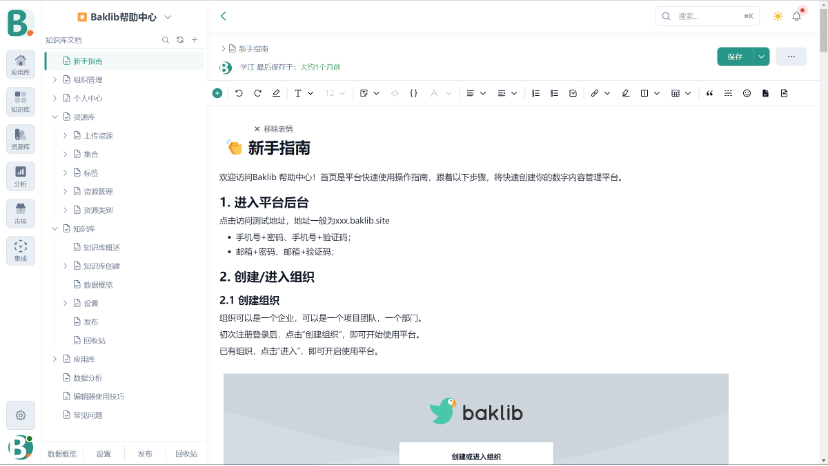Click the insert link icon
Image resolution: width=828 pixels, height=466 pixels.
595,93
